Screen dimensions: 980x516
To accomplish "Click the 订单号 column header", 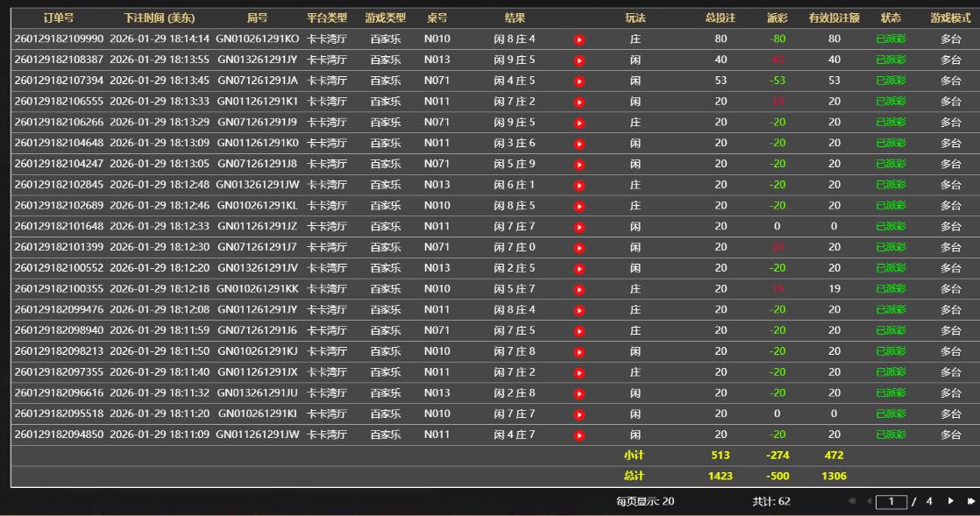I will tap(60, 18).
